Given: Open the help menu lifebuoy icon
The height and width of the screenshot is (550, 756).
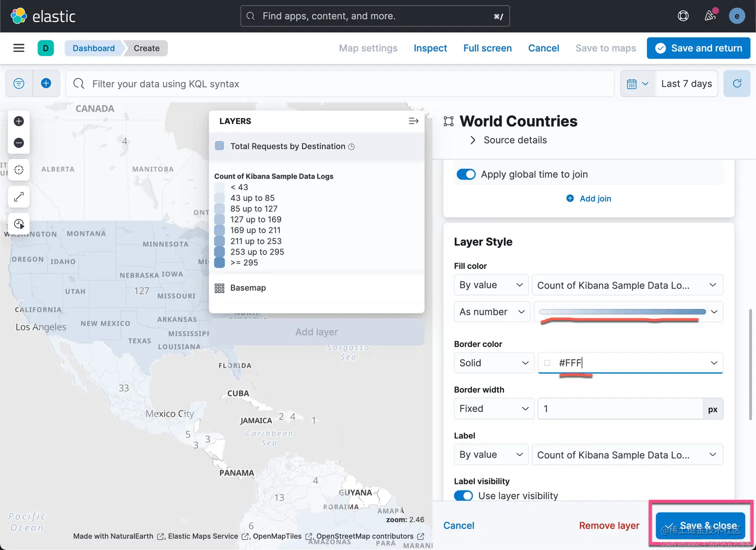Looking at the screenshot, I should [683, 16].
